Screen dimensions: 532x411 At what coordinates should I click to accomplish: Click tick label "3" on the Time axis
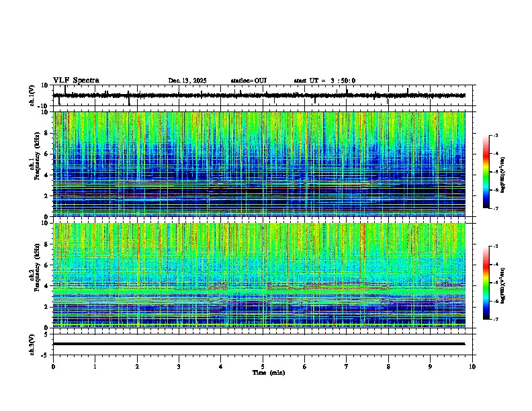179,367
